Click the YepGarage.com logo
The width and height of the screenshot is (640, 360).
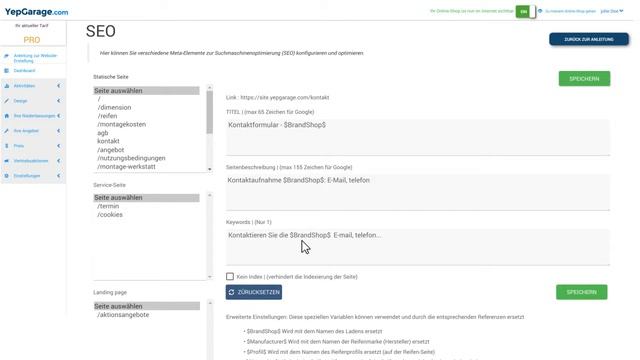click(x=36, y=12)
